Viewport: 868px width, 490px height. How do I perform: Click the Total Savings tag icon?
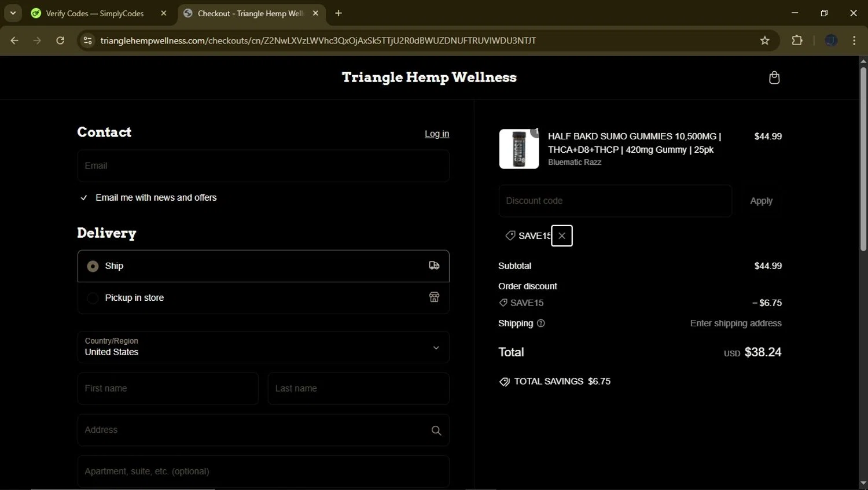point(505,382)
